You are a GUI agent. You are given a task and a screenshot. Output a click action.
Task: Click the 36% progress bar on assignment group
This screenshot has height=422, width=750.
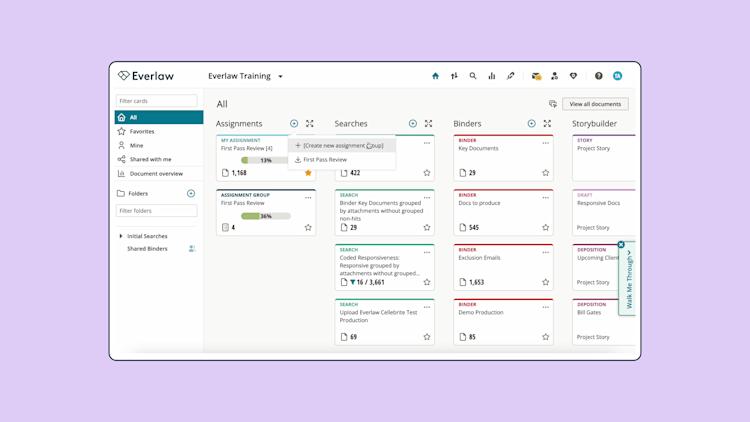(265, 216)
